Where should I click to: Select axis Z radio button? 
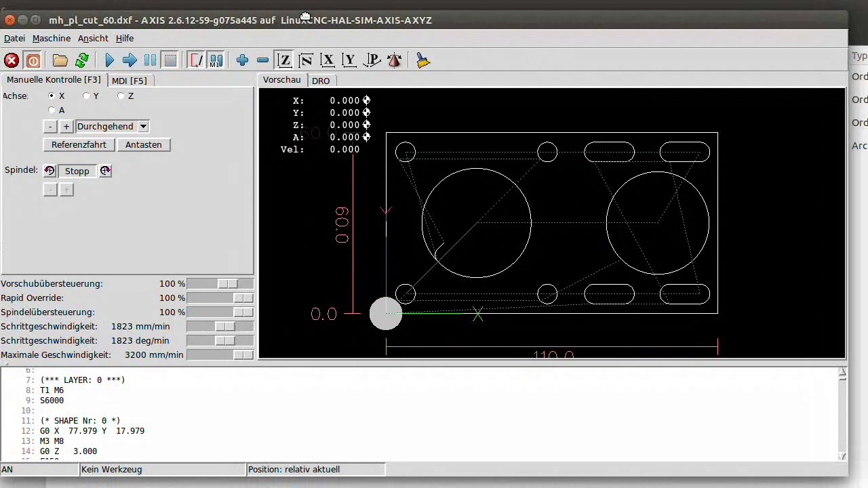pyautogui.click(x=121, y=96)
